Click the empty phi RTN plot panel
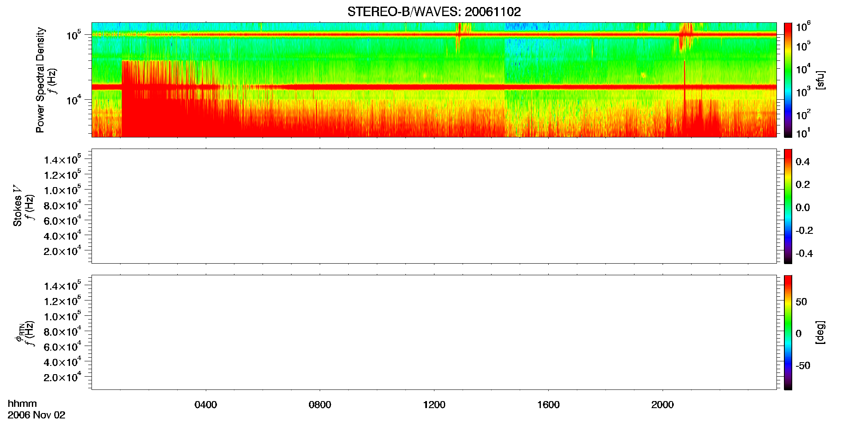The height and width of the screenshot is (447, 868). click(x=434, y=332)
